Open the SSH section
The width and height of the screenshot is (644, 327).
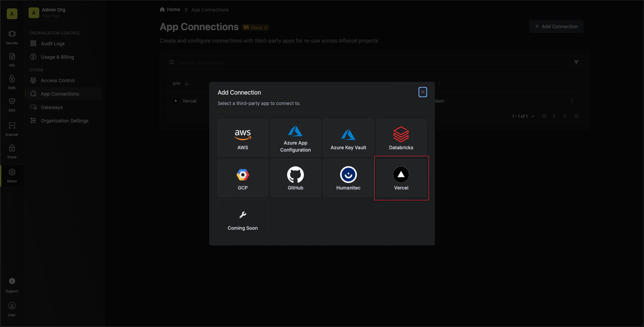(12, 105)
